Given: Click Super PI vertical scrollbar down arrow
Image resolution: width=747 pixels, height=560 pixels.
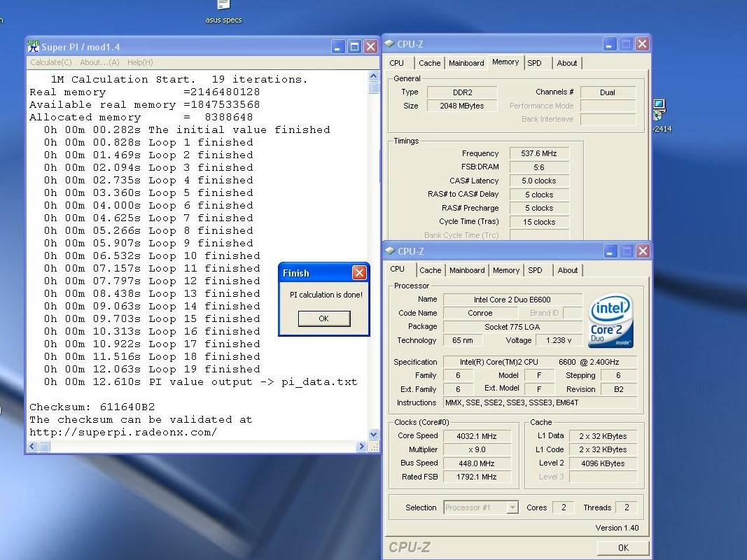Looking at the screenshot, I should 374,434.
